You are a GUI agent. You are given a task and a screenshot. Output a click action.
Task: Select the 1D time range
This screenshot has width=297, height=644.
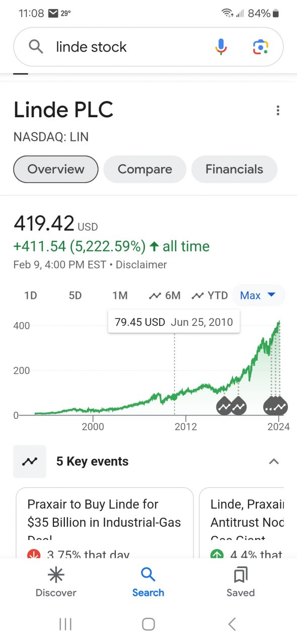tap(31, 295)
